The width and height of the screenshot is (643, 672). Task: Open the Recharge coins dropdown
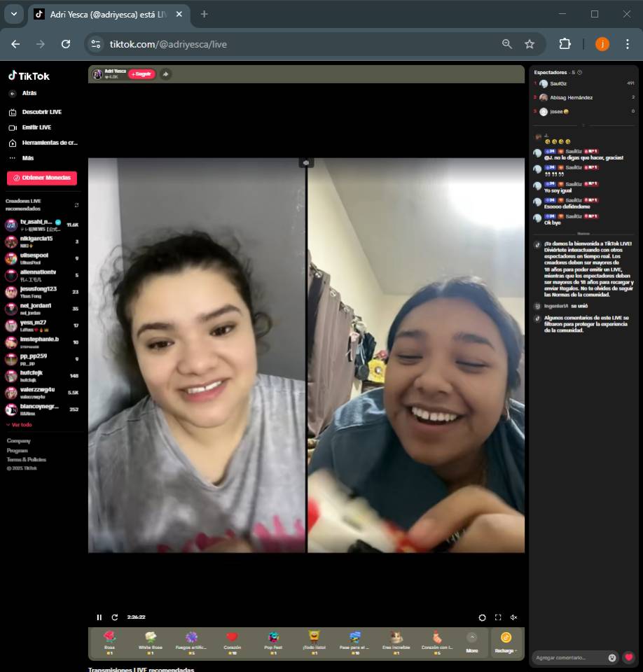click(x=506, y=643)
